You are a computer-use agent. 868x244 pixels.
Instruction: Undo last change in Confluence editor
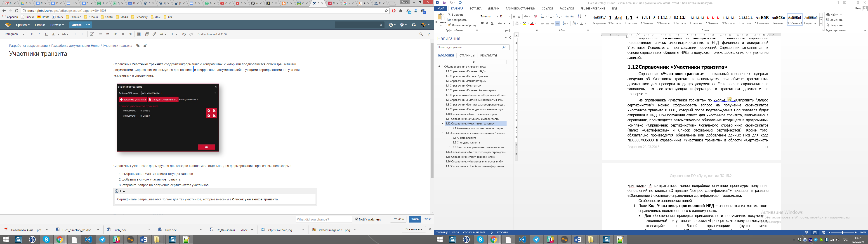(184, 34)
